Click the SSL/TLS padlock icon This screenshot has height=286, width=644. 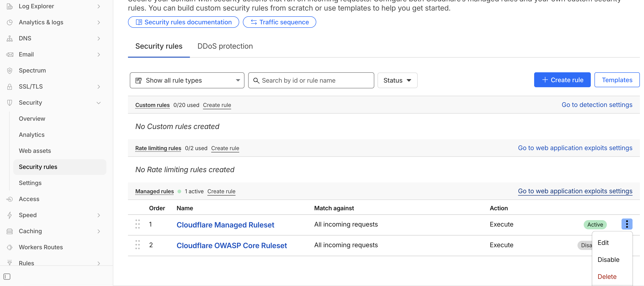click(x=9, y=87)
